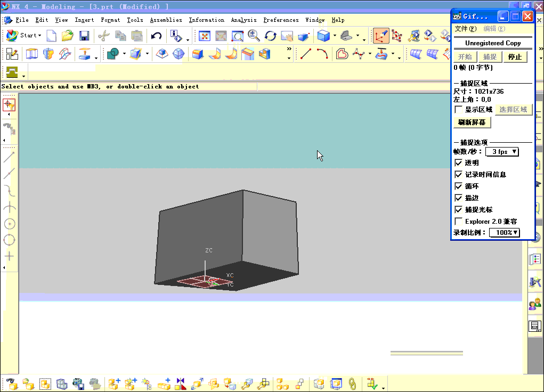Select the Point plus tool on left bar

click(9, 256)
